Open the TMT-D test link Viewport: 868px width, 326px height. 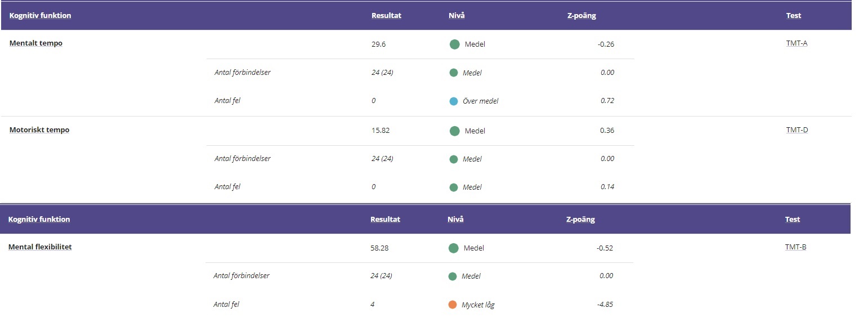(x=797, y=130)
